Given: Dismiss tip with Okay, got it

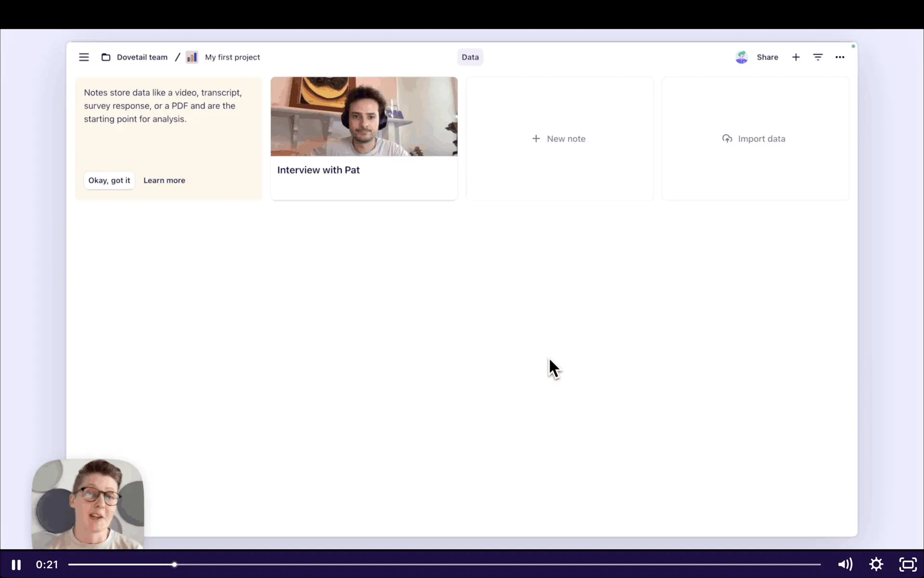Looking at the screenshot, I should tap(109, 180).
